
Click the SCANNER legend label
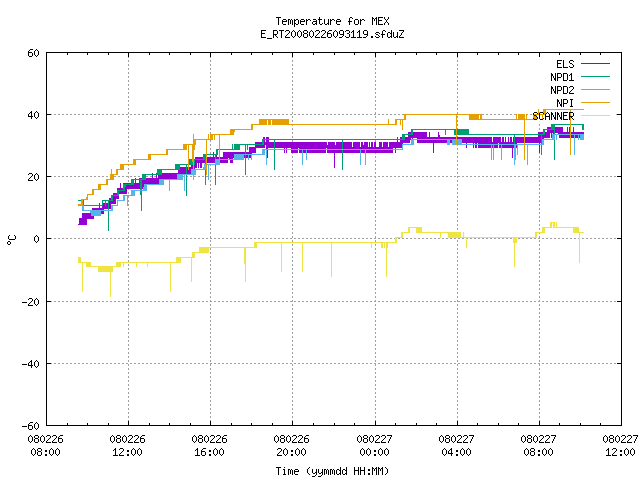point(553,116)
